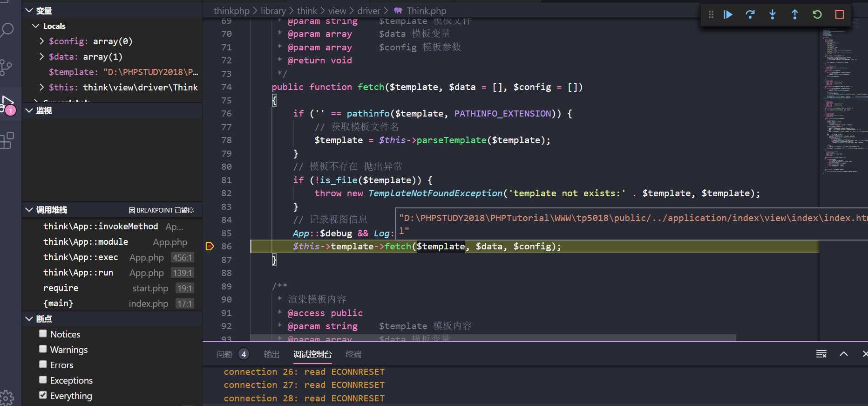The width and height of the screenshot is (868, 406).
Task: Select the $template variable row
Action: point(112,72)
